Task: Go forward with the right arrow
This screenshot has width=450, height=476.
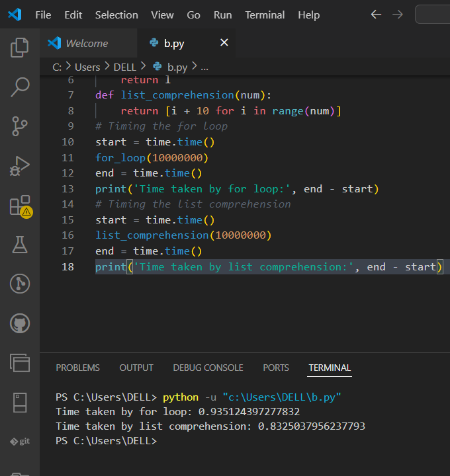Action: point(398,15)
